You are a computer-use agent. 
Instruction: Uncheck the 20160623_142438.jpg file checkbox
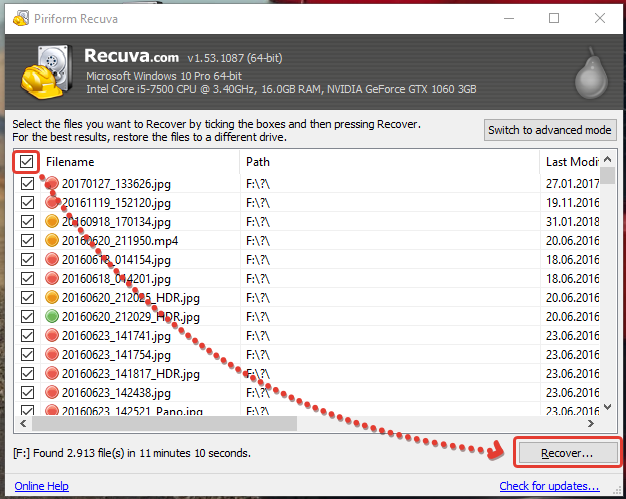coord(27,392)
